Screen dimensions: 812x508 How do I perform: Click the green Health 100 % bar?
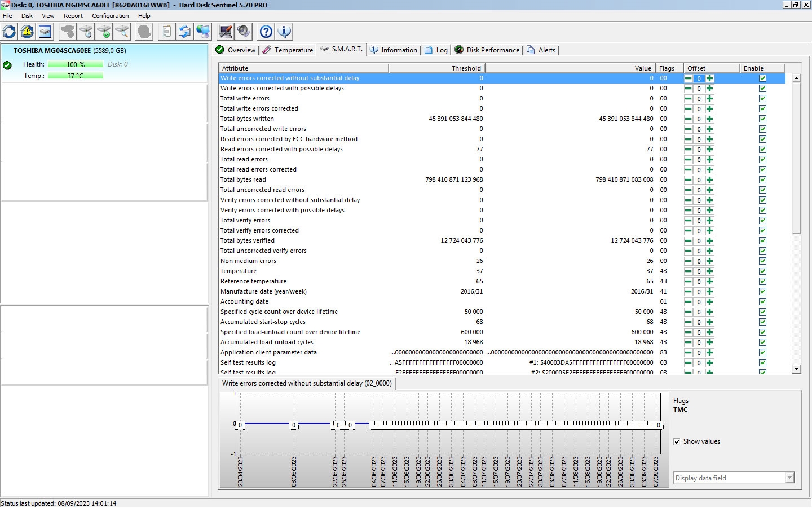(x=76, y=64)
